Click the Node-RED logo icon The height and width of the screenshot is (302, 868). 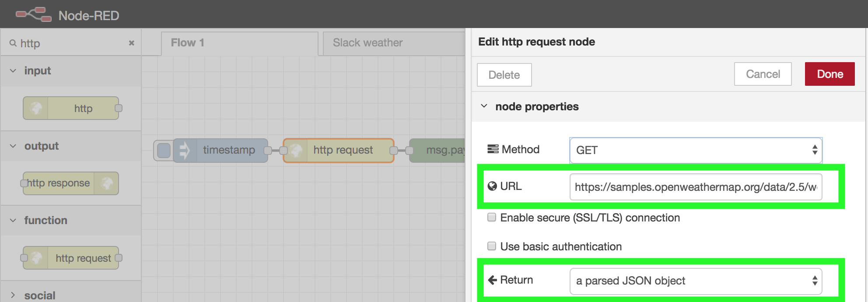tap(33, 14)
